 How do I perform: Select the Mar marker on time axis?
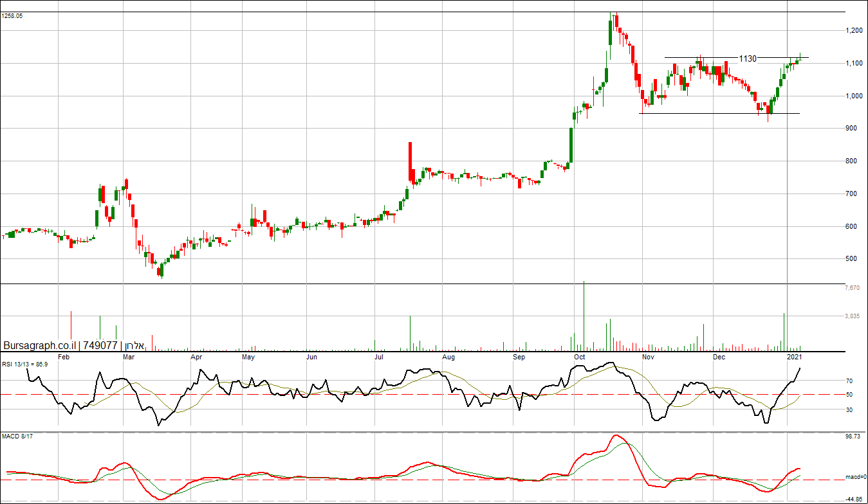point(128,356)
